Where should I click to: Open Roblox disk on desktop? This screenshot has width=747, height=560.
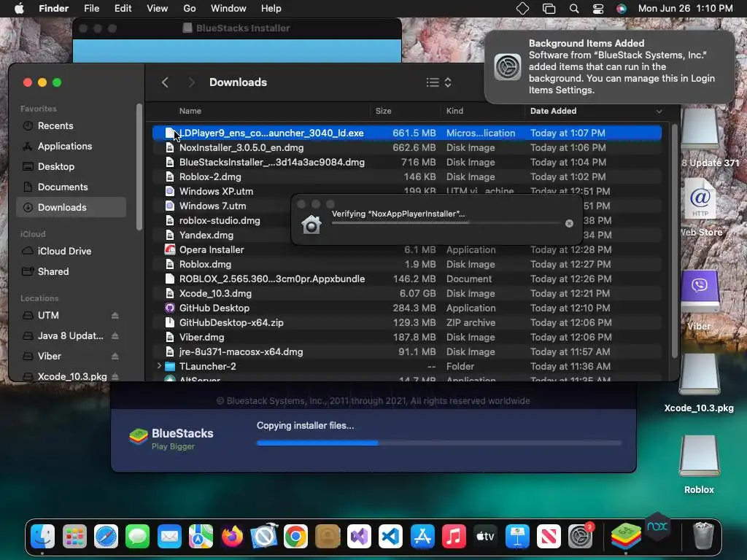coord(699,464)
